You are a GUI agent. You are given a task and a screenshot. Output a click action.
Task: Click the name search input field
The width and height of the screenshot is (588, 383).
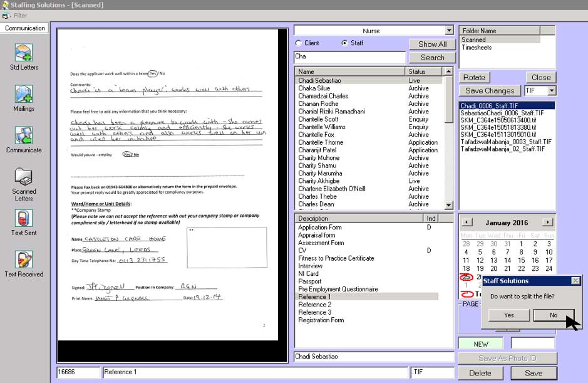point(349,57)
